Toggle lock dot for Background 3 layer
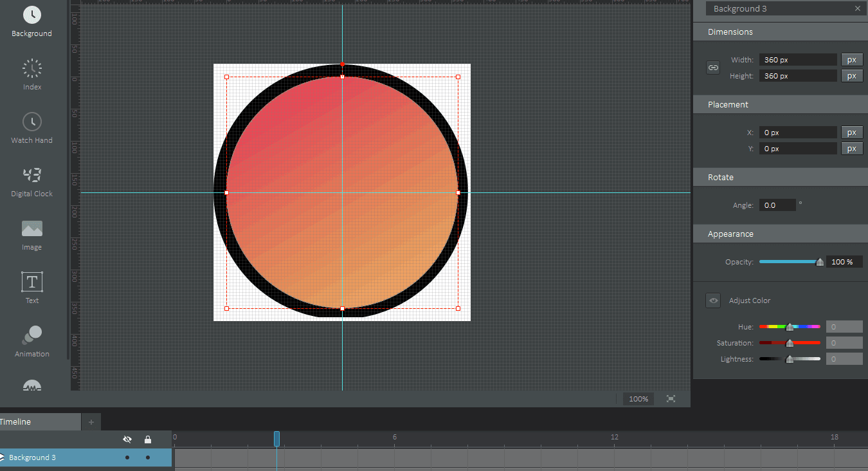Screen dimensions: 868x471 tap(148, 457)
